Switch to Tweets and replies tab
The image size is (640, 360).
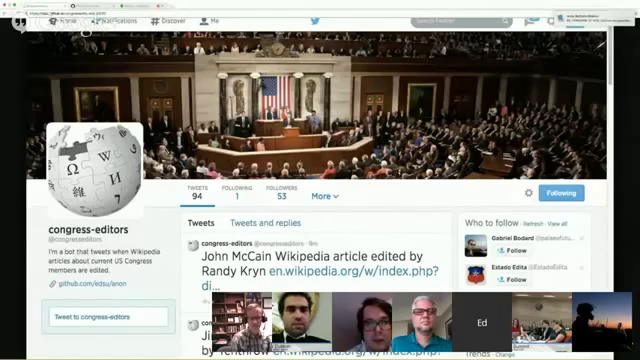pyautogui.click(x=265, y=223)
